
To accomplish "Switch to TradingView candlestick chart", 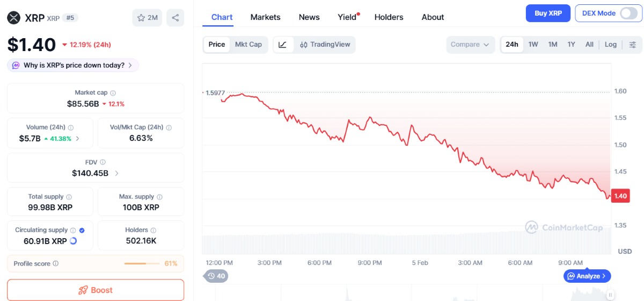I will point(325,45).
